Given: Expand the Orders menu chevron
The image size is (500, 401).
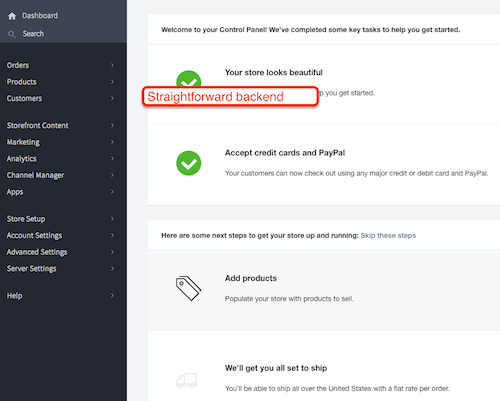Looking at the screenshot, I should click(x=112, y=65).
